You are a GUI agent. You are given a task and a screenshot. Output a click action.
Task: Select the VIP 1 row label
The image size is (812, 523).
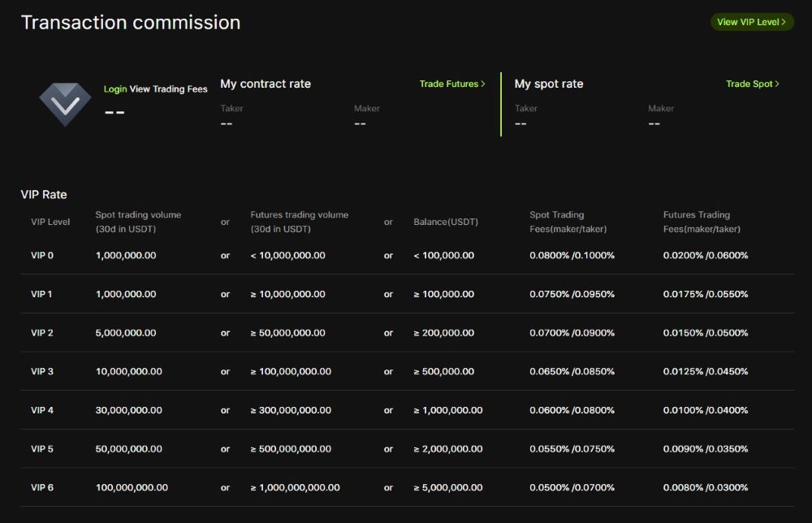(41, 294)
